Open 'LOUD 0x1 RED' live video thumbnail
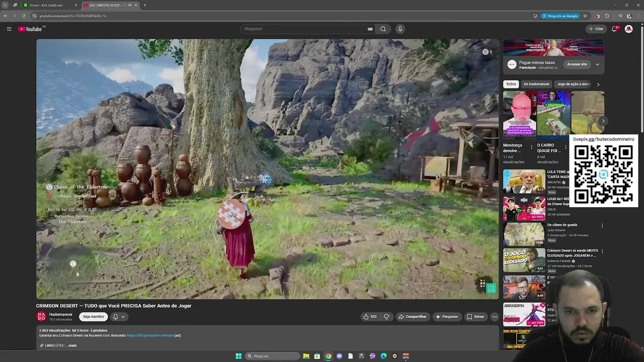This screenshot has width=644, height=362. click(x=524, y=208)
